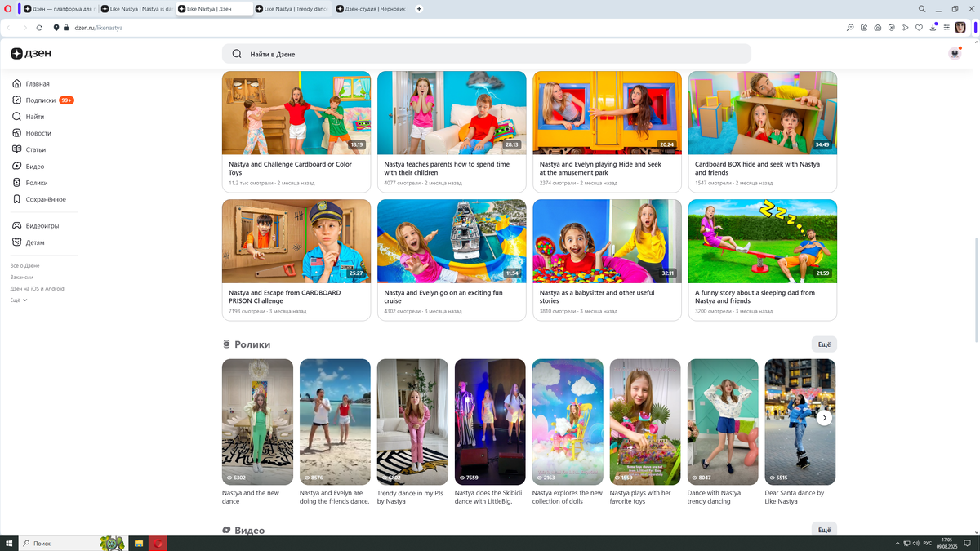The width and height of the screenshot is (980, 551).
Task: Switch to the Like Nastya | Trendy dance tab
Action: (x=292, y=9)
